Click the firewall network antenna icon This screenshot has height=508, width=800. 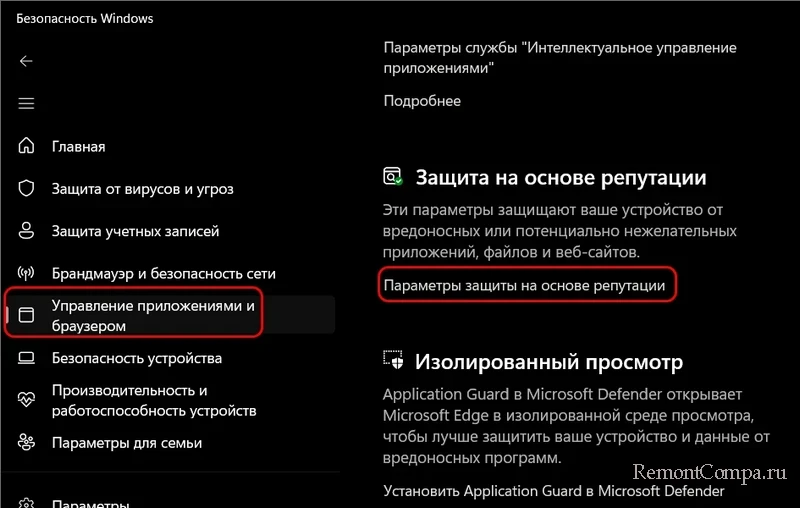click(x=26, y=273)
